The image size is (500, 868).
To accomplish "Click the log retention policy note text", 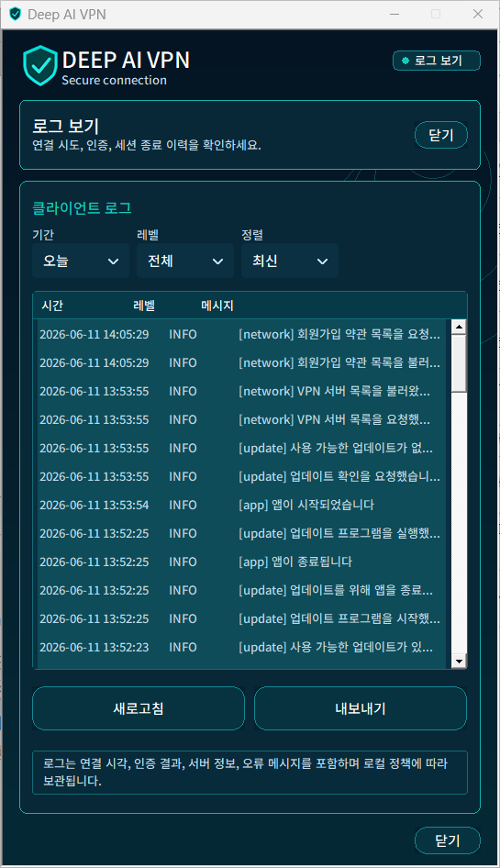I will (x=245, y=773).
